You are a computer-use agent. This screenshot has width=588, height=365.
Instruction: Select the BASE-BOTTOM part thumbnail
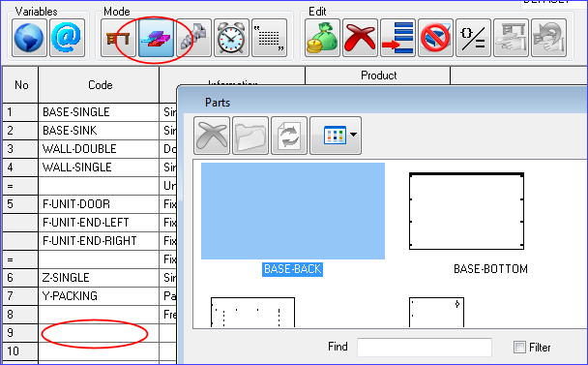tap(466, 211)
